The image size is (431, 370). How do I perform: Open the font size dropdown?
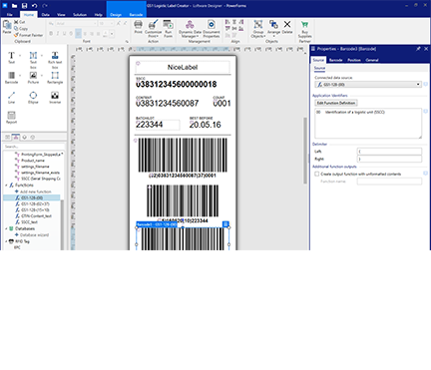point(111,23)
